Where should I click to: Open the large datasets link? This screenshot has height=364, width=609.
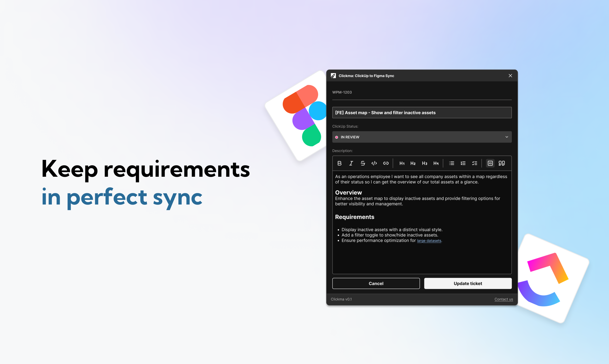[x=429, y=241]
